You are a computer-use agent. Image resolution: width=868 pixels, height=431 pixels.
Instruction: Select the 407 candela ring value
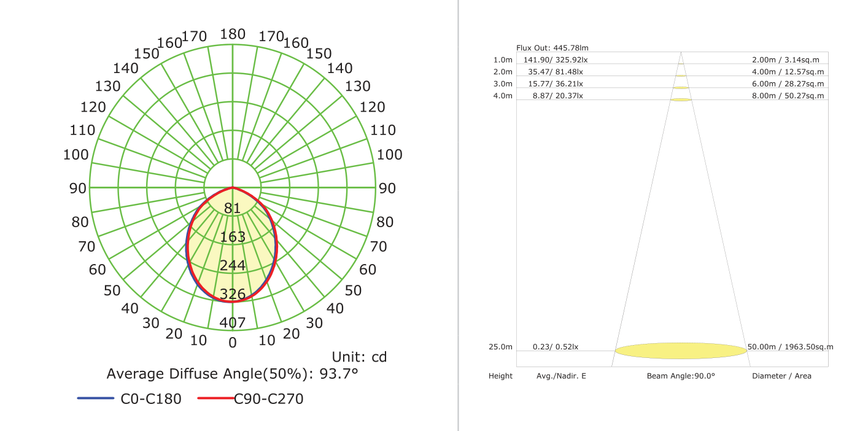pos(233,322)
